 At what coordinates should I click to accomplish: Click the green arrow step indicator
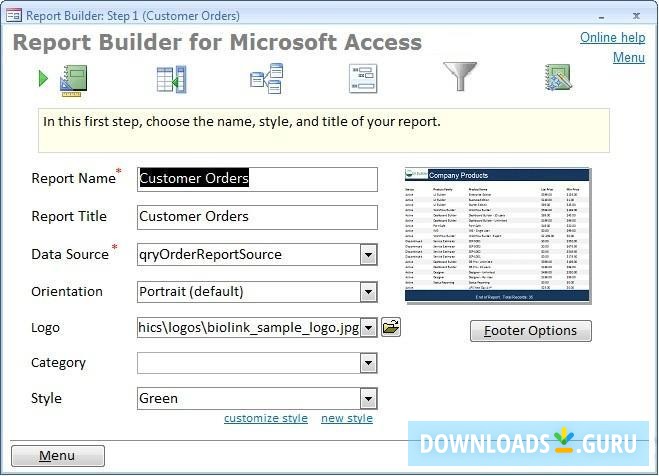tap(43, 79)
